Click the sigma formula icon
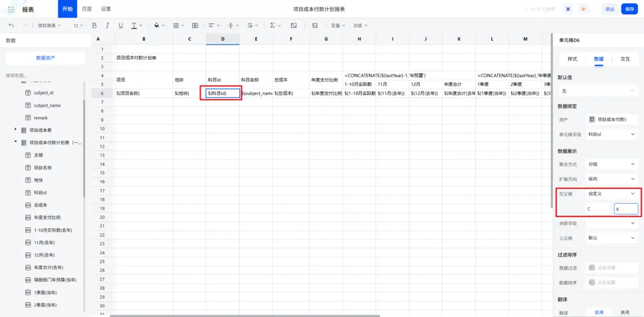Viewport: 644px width, 317px height. pyautogui.click(x=273, y=25)
